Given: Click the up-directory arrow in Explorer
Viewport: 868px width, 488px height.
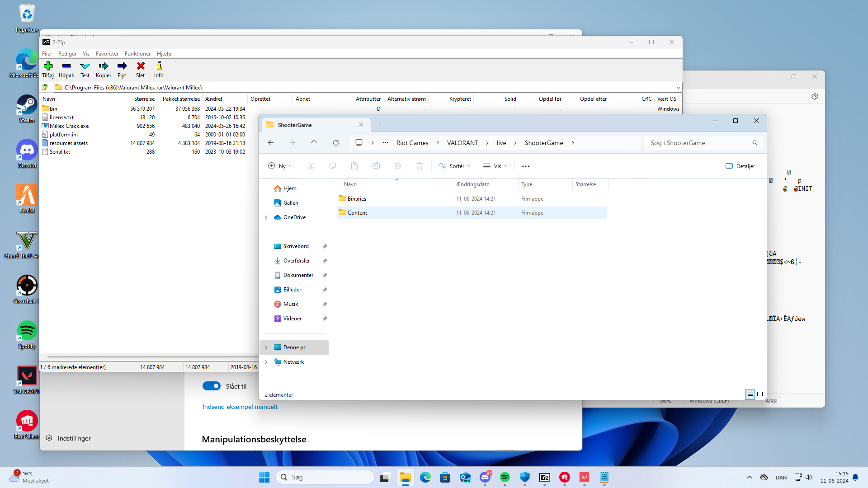Looking at the screenshot, I should tap(314, 143).
